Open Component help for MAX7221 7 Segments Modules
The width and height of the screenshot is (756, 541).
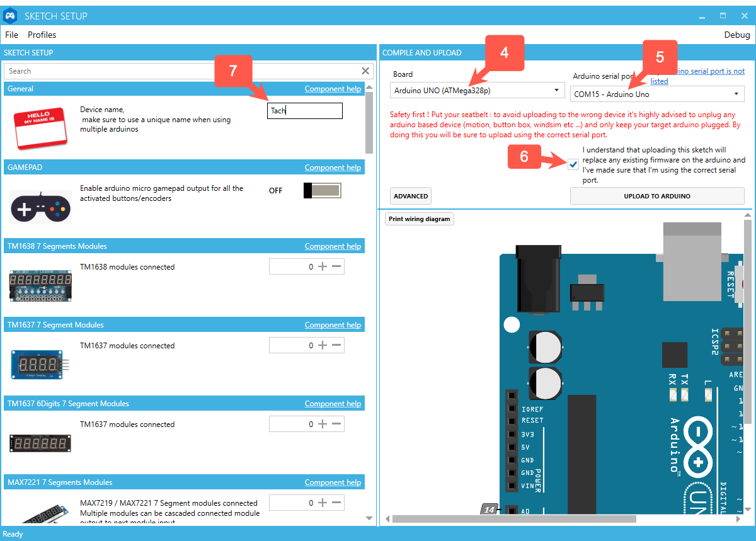point(333,482)
